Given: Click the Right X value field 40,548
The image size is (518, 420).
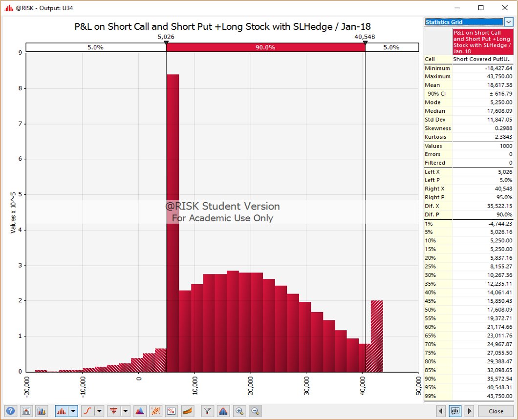Looking at the screenshot, I should (x=483, y=189).
